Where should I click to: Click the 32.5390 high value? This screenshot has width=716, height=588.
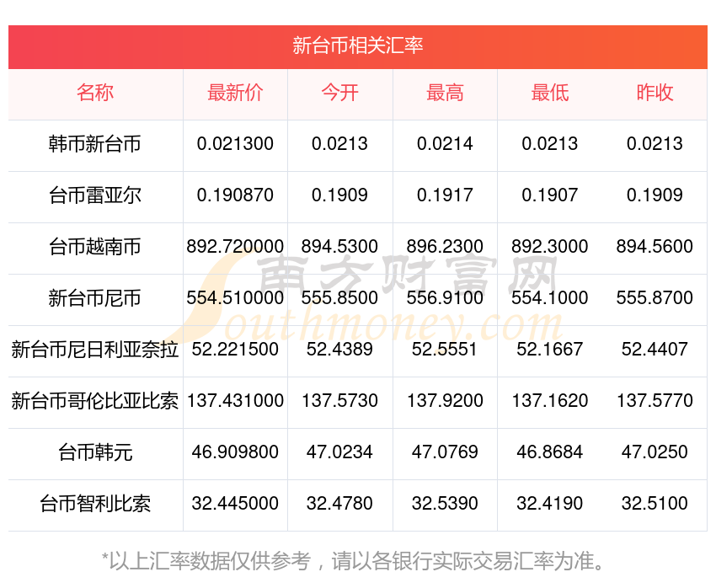[445, 504]
